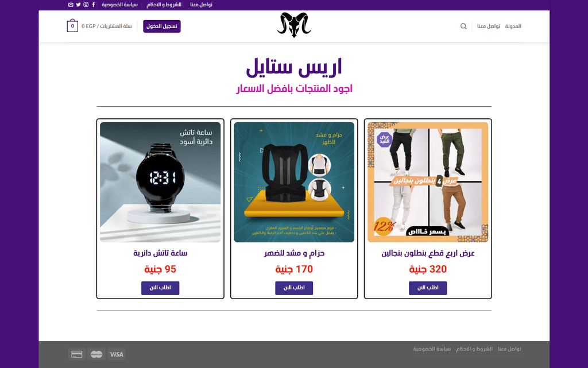The height and width of the screenshot is (368, 588).
Task: Open سياسة الخصوصية in the top bar
Action: click(x=119, y=5)
